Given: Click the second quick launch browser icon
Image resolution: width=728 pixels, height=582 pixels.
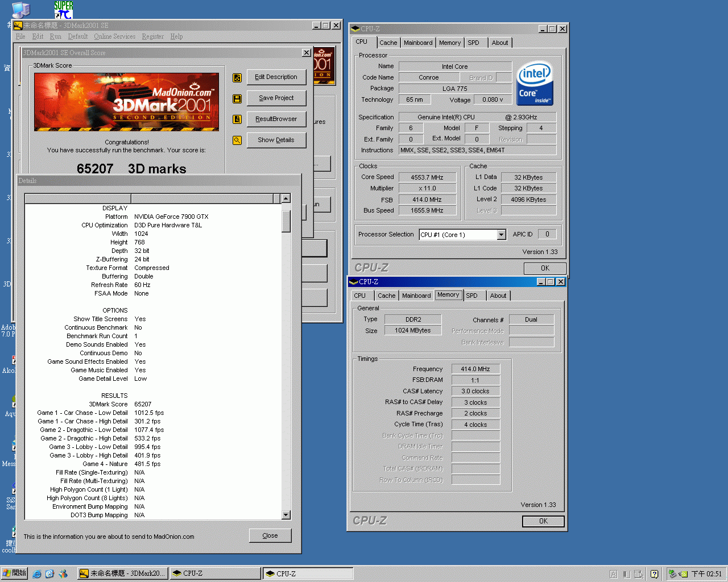Looking at the screenshot, I should (49, 574).
